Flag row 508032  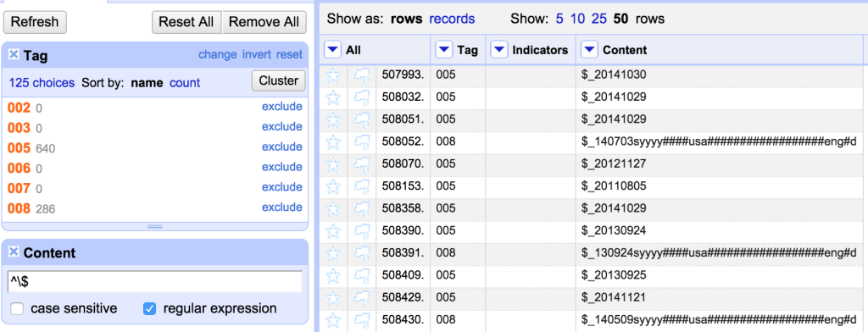361,97
